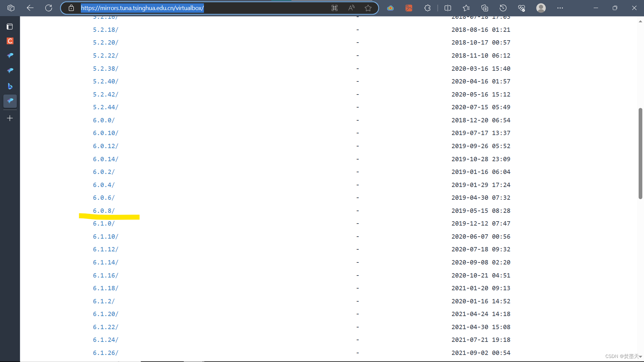Open the Workspaces icon in the title bar
This screenshot has width=644, height=362.
pyautogui.click(x=11, y=8)
